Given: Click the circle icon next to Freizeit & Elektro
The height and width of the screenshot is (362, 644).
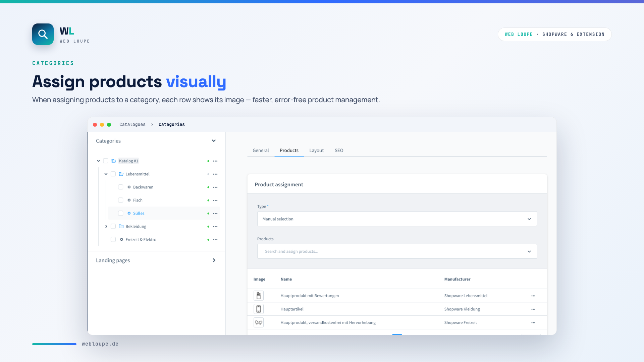Looking at the screenshot, I should point(121,239).
